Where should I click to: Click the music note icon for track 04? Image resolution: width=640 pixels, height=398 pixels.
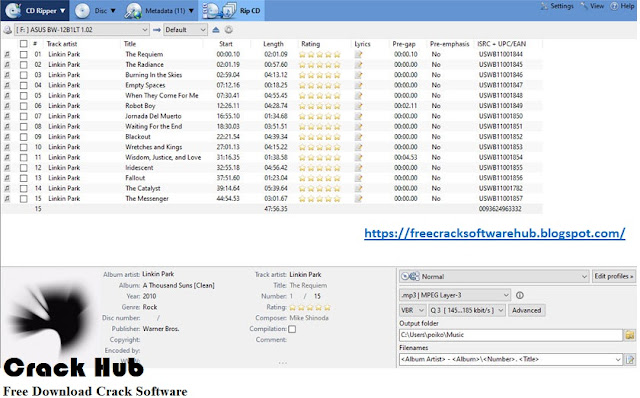coord(7,85)
